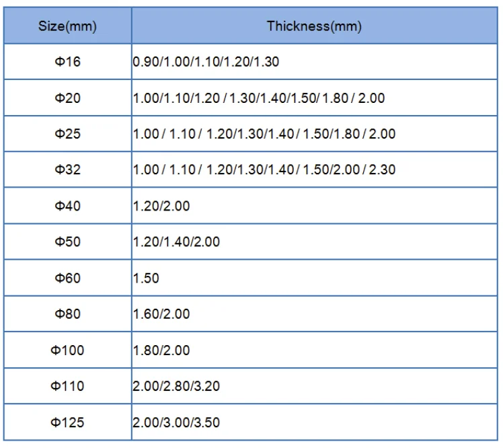Screen dimensions: 503x448
Task: Select the Φ125 size cell
Action: (67, 423)
